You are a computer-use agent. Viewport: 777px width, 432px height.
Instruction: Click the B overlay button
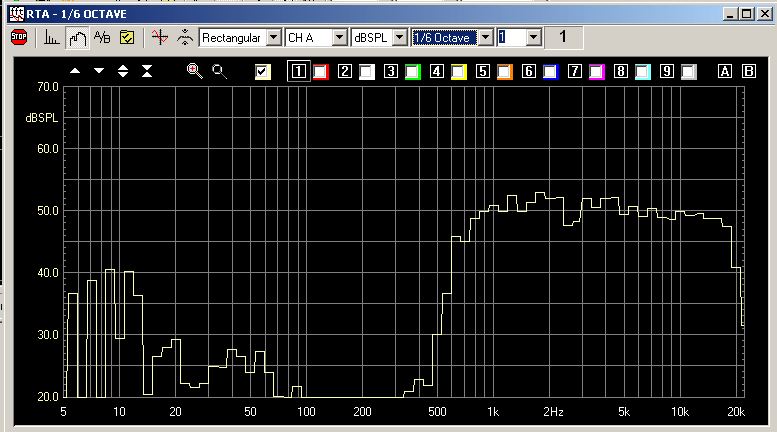pos(746,71)
